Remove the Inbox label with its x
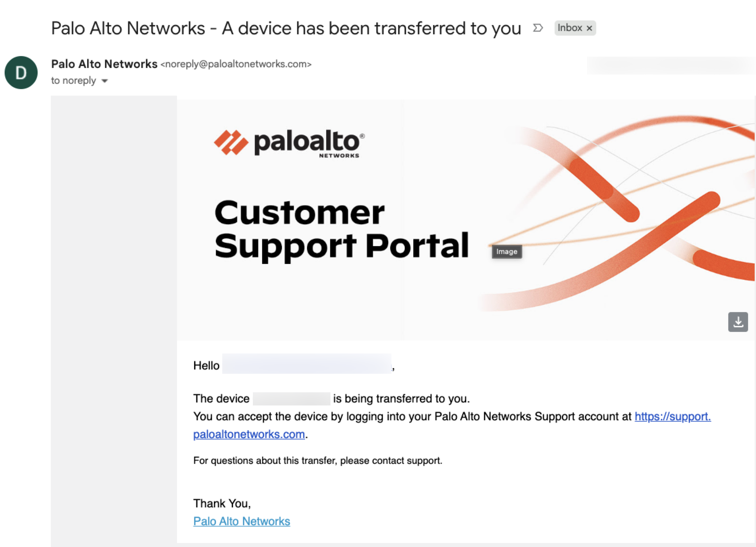This screenshot has height=547, width=756. (x=589, y=28)
